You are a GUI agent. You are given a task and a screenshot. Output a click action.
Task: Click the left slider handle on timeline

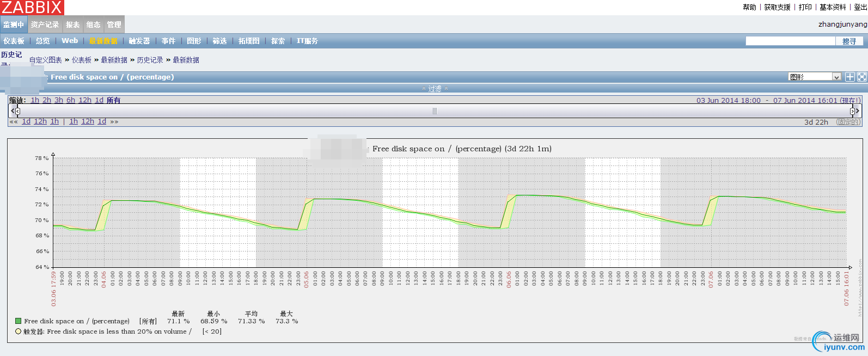tap(17, 111)
